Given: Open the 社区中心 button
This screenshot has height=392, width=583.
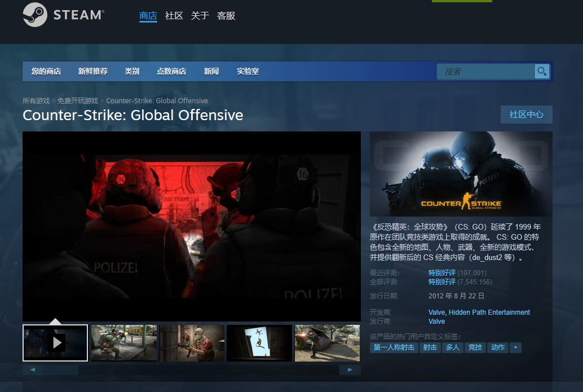Looking at the screenshot, I should (526, 114).
